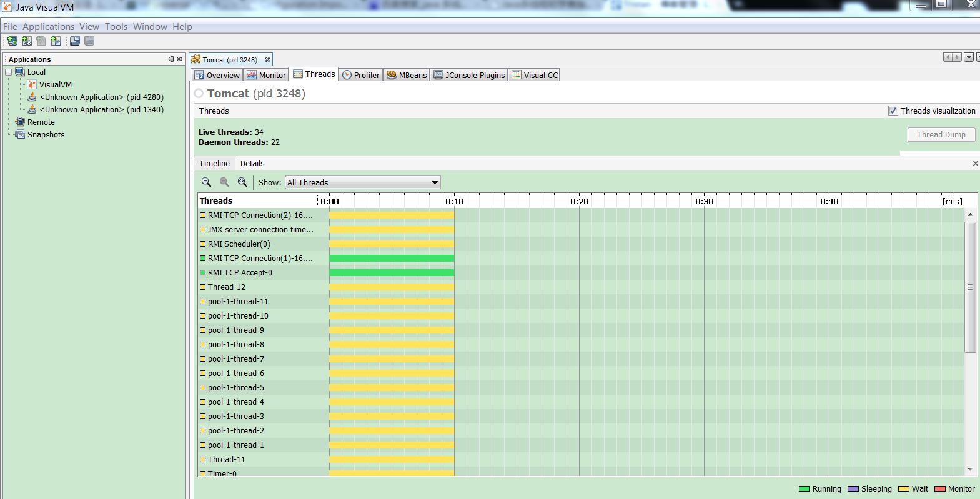
Task: Click the scale-to-fit zoom icon
Action: point(242,182)
